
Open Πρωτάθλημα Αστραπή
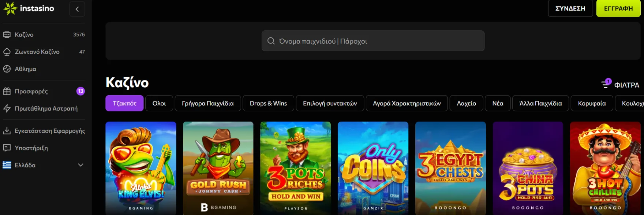pos(44,108)
